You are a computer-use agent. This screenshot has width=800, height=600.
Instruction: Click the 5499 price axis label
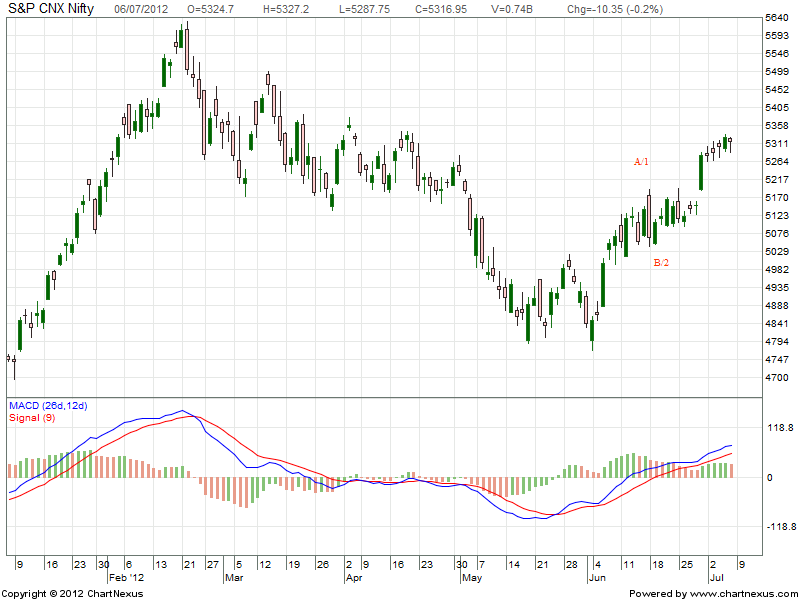(x=778, y=71)
